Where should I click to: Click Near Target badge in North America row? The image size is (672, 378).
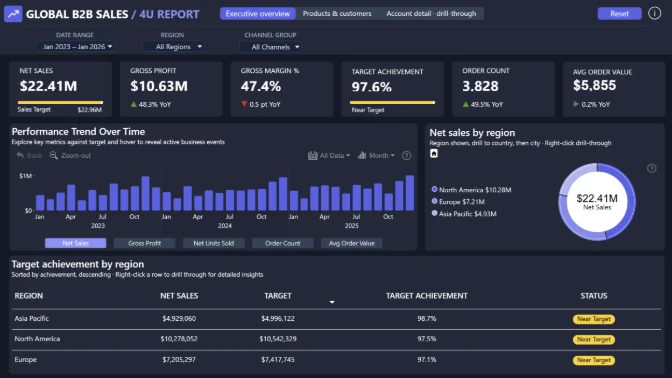pyautogui.click(x=594, y=339)
